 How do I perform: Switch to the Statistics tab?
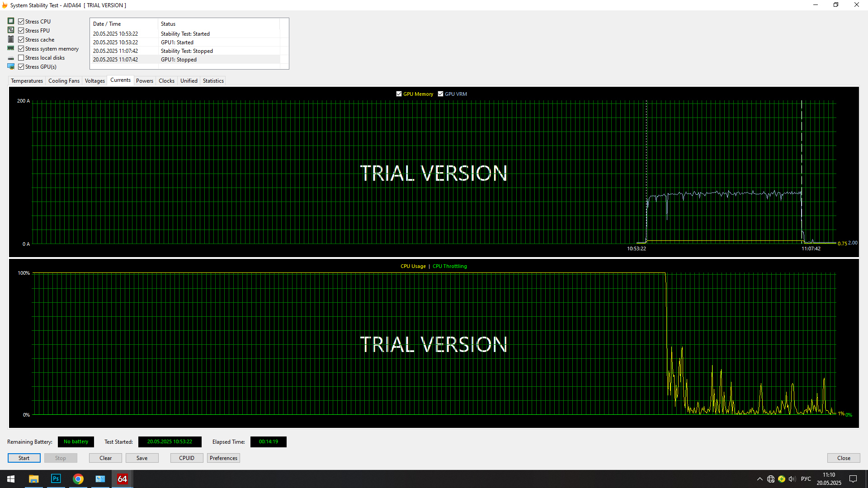click(x=213, y=81)
